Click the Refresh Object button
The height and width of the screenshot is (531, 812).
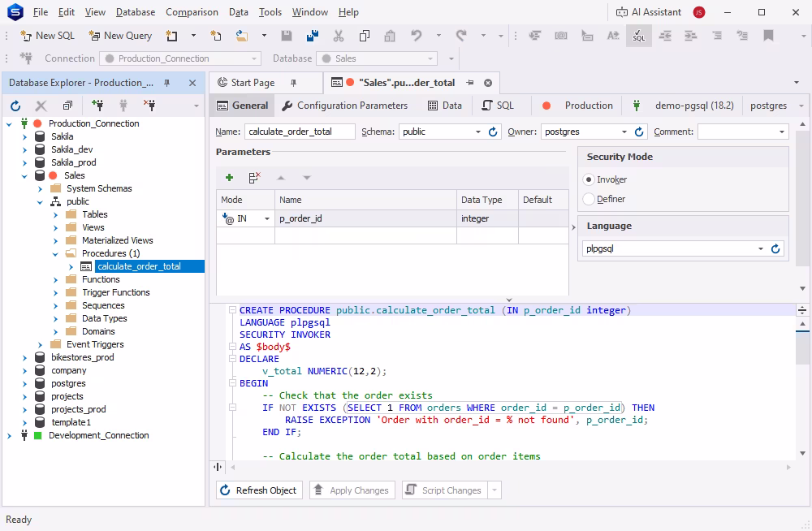point(259,490)
